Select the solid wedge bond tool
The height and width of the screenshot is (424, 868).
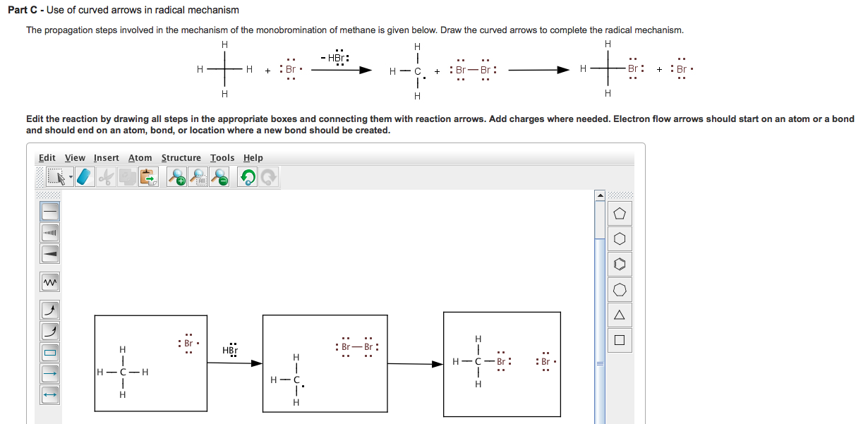point(49,254)
